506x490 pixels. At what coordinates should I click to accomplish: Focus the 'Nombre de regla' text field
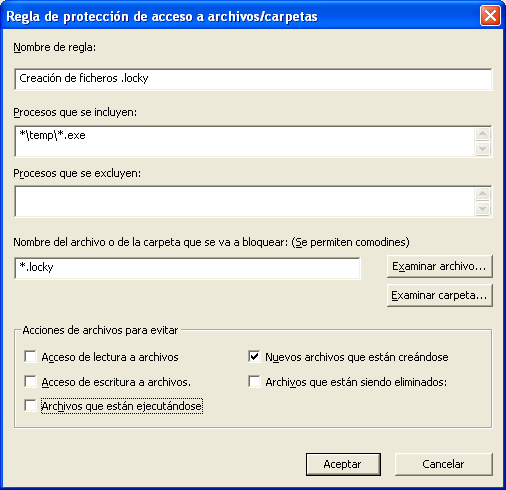(x=253, y=79)
